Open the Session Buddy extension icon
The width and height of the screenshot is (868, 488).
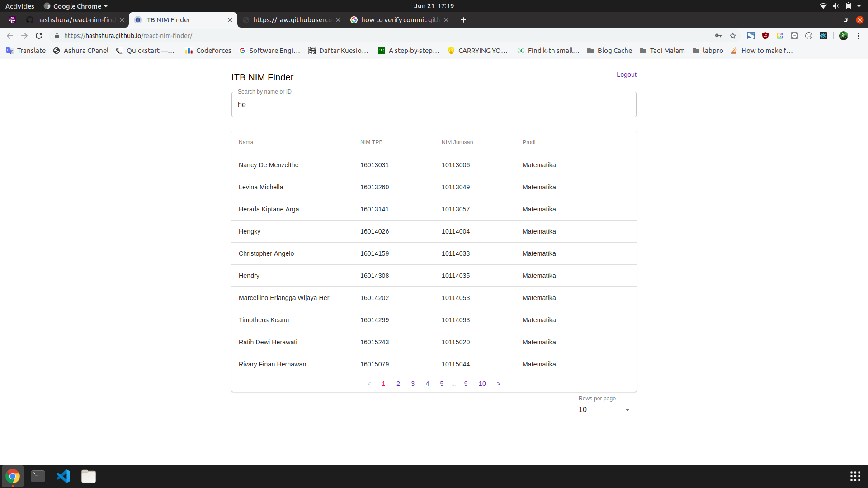[750, 36]
